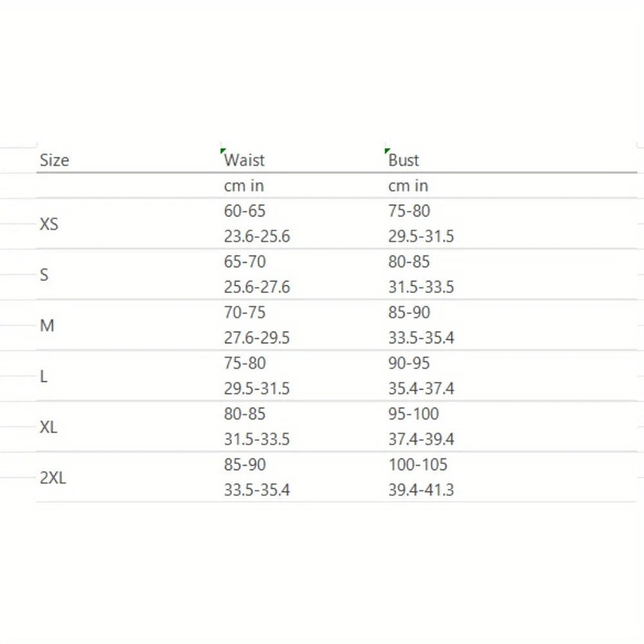Select the 70-75 waist measurement cell
Image resolution: width=644 pixels, height=644 pixels.
[245, 312]
